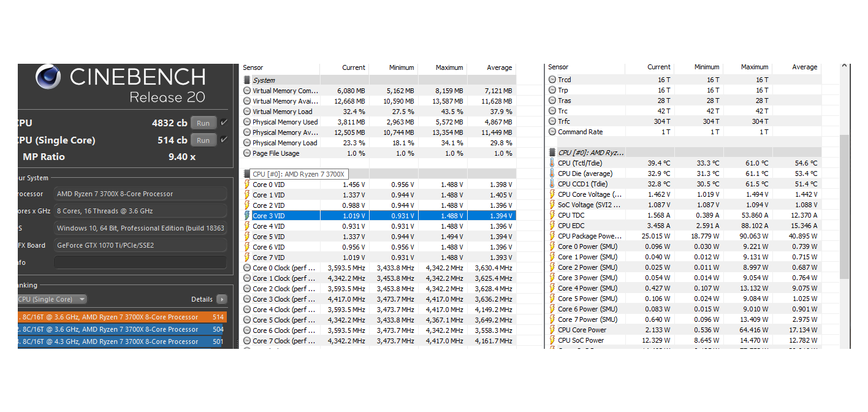Click the chip icon of the right-panel CPU [#0] group
This screenshot has width=868, height=412.
(x=552, y=152)
